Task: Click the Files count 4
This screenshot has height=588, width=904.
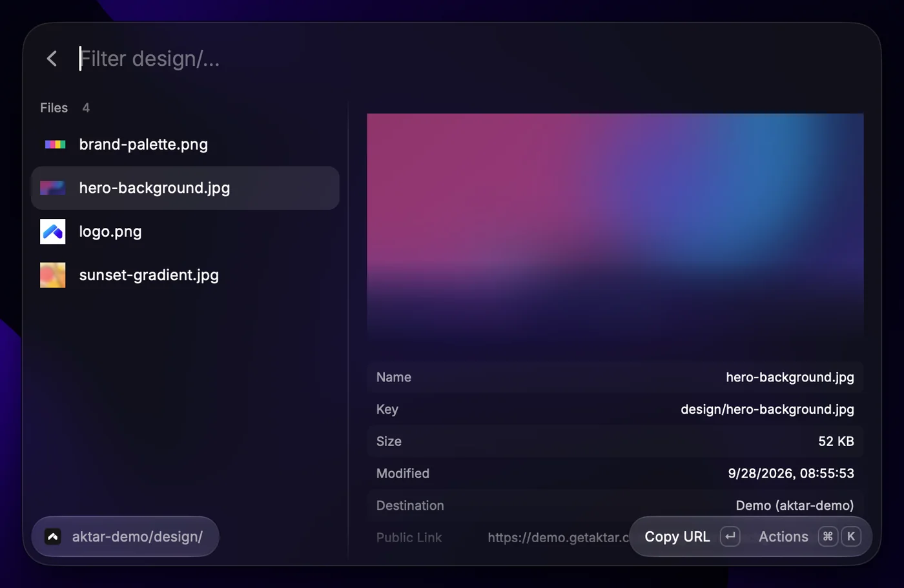Action: (86, 108)
